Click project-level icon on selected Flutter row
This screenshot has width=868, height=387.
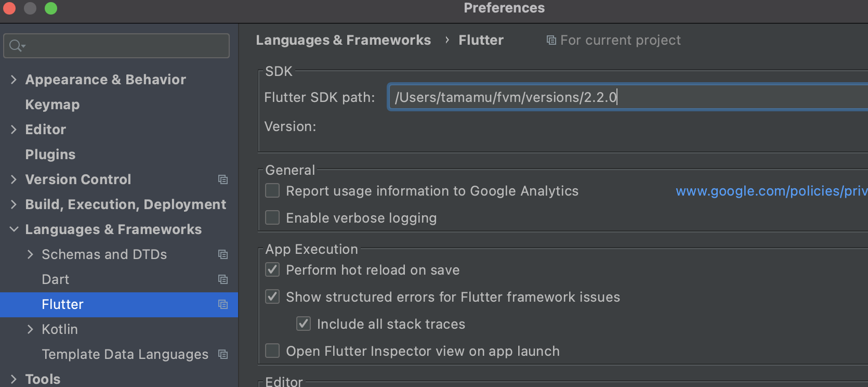(x=223, y=304)
